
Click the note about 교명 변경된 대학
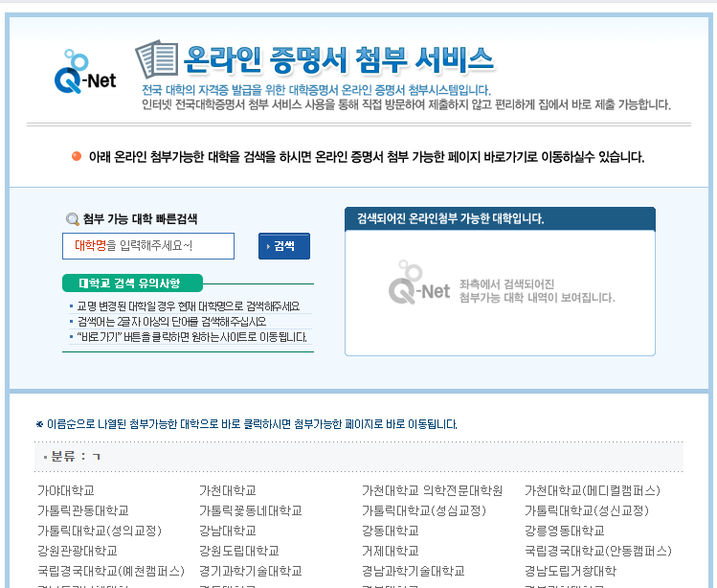point(188,306)
